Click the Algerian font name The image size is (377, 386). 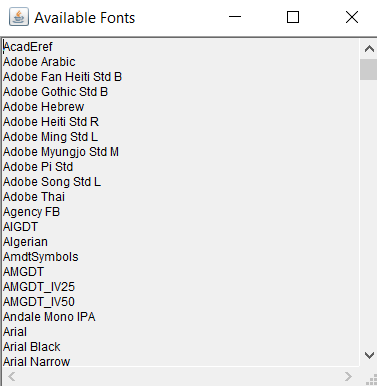(x=25, y=242)
